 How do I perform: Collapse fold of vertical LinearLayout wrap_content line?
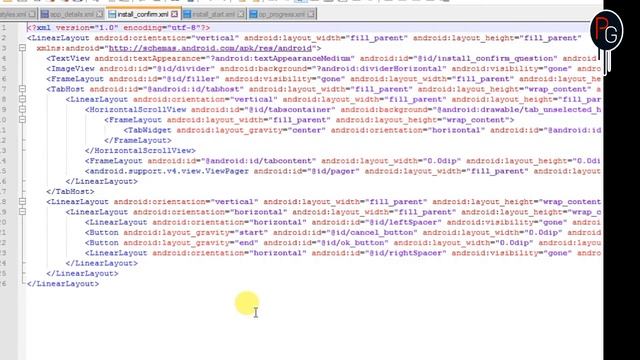point(22,202)
